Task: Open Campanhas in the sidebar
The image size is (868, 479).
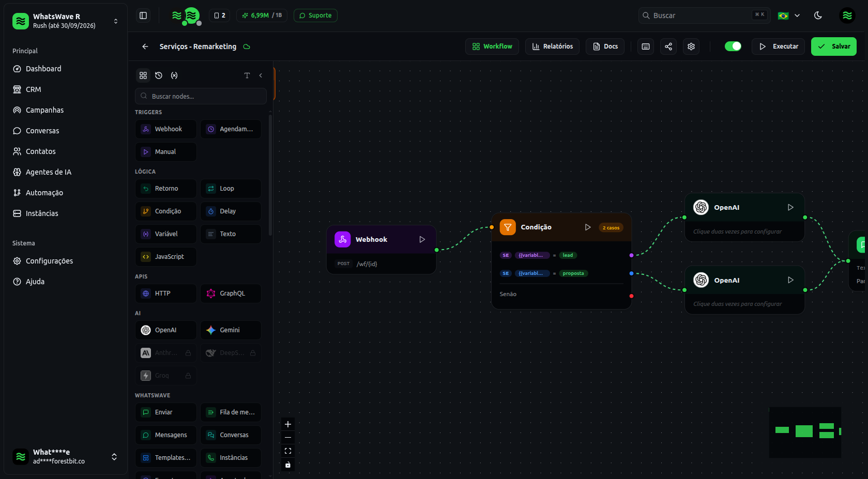Action: 66,110
